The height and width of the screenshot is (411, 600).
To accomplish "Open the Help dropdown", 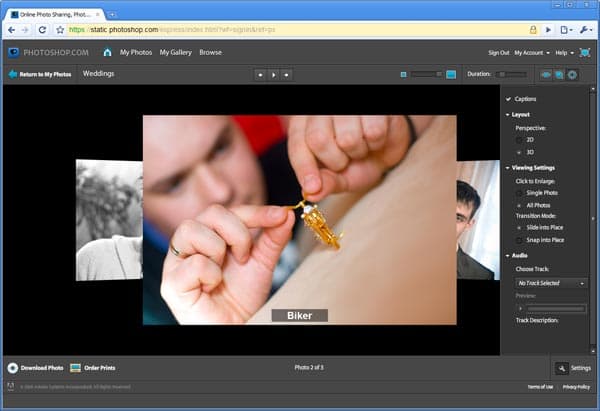I will click(x=564, y=53).
